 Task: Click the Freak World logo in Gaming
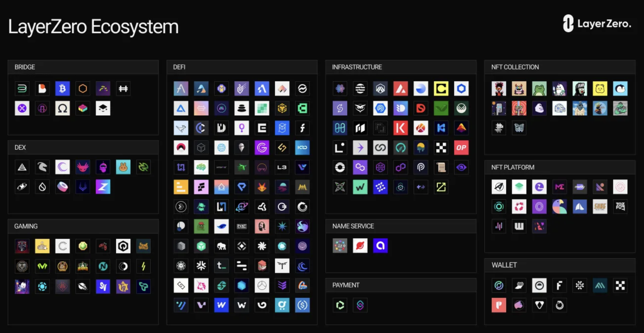pos(143,246)
